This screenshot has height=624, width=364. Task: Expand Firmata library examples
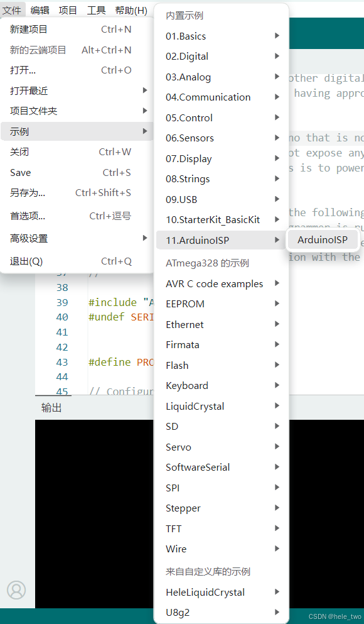click(222, 345)
